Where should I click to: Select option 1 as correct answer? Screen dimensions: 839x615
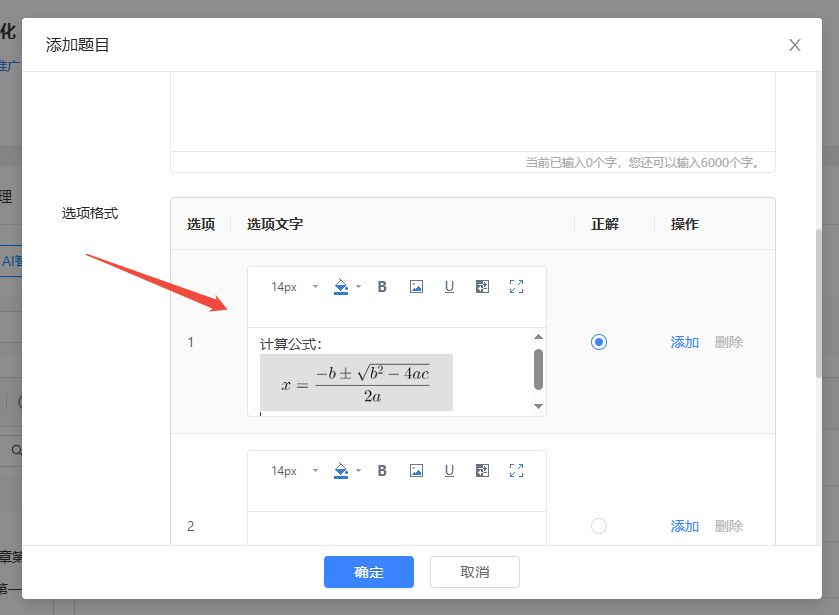[599, 342]
